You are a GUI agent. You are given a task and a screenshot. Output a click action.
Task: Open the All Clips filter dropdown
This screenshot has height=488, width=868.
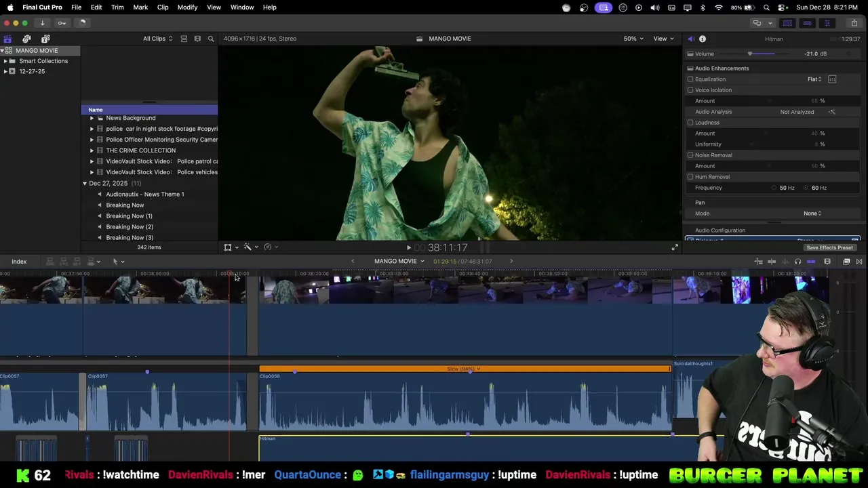(157, 39)
